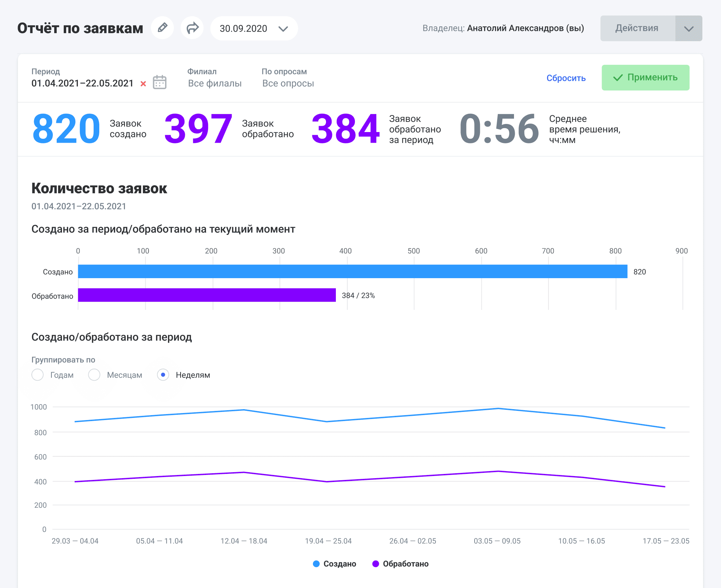Click the pencil edit icon by the report title
Image resolution: width=721 pixels, height=588 pixels.
(x=162, y=28)
